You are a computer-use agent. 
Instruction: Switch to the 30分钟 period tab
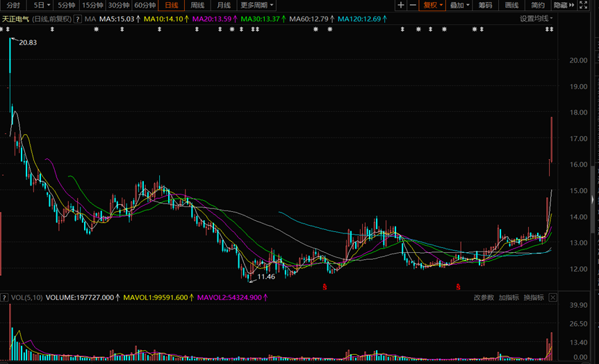(x=119, y=5)
